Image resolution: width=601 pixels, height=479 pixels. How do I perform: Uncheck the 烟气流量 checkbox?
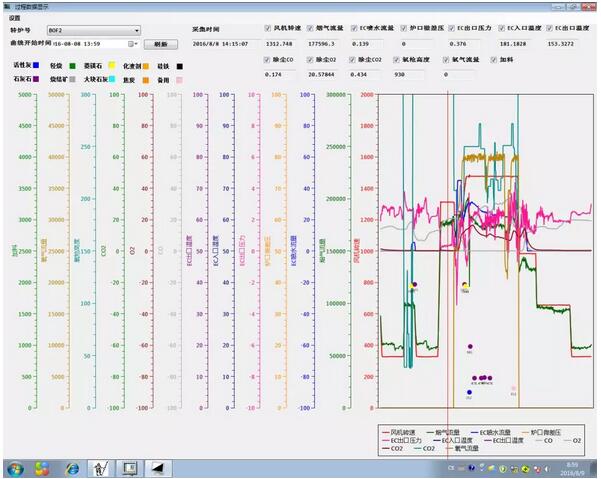click(311, 28)
